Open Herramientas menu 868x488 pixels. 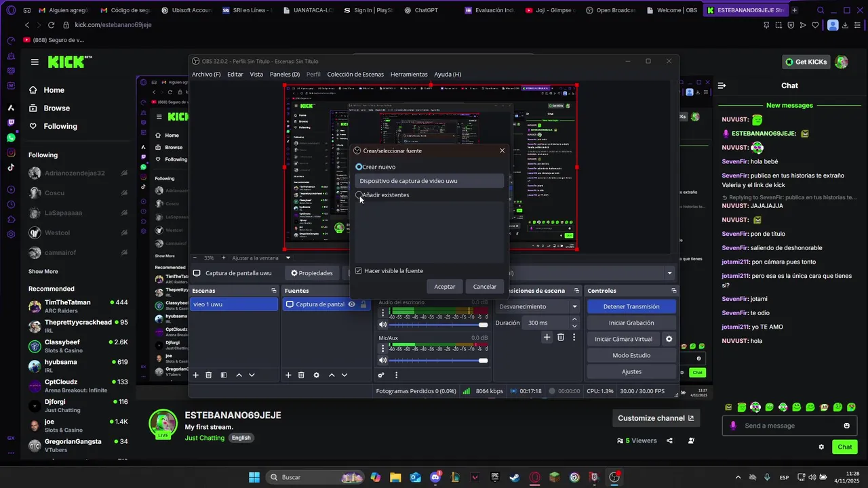[409, 75]
